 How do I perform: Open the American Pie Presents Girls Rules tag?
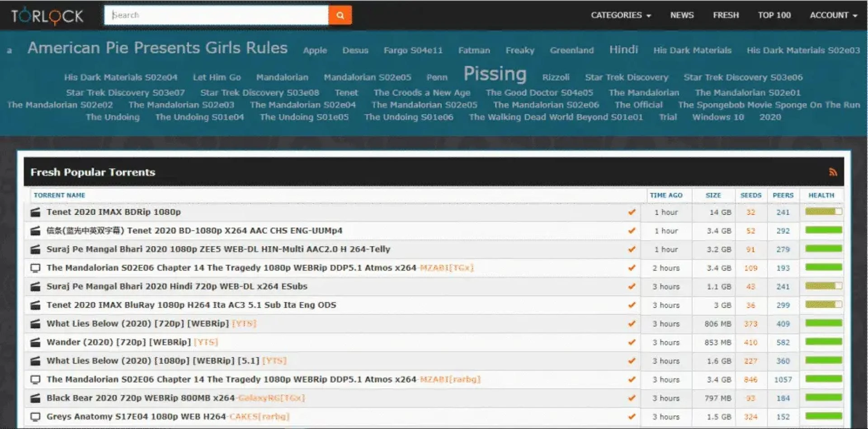pyautogui.click(x=158, y=48)
